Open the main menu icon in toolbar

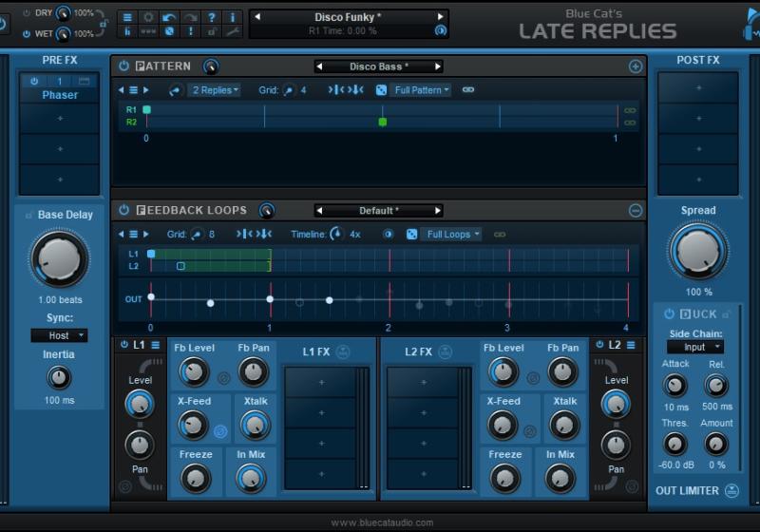pos(127,17)
